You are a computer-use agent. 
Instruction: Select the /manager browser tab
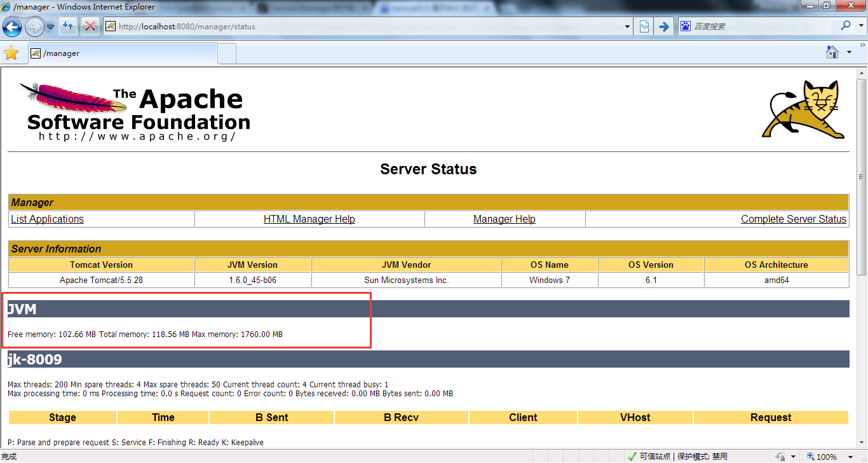pyautogui.click(x=123, y=53)
